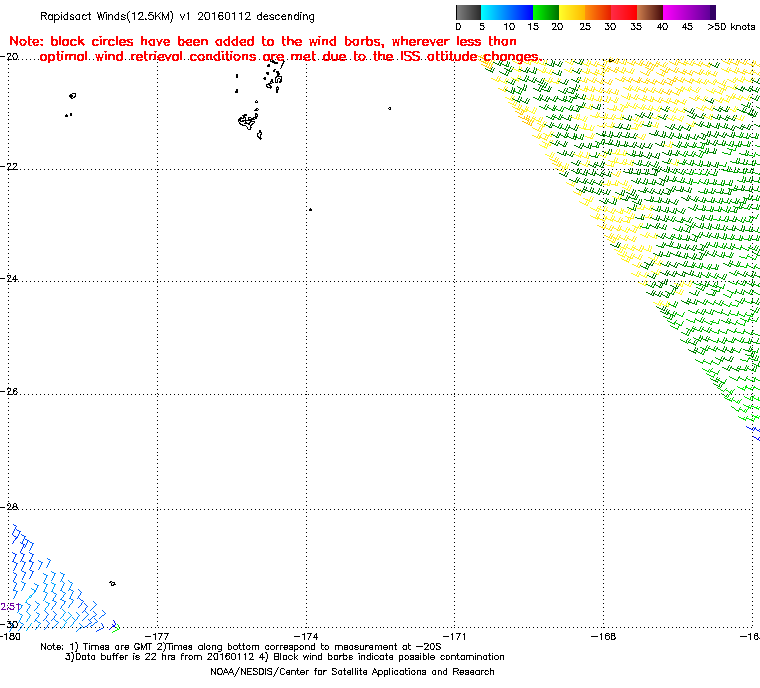The image size is (760, 688).
Task: Click the orange 25-30 knots color segment
Action: click(598, 12)
